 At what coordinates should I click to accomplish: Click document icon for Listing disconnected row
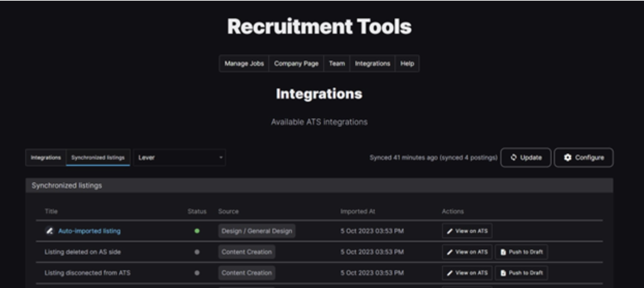(x=503, y=273)
